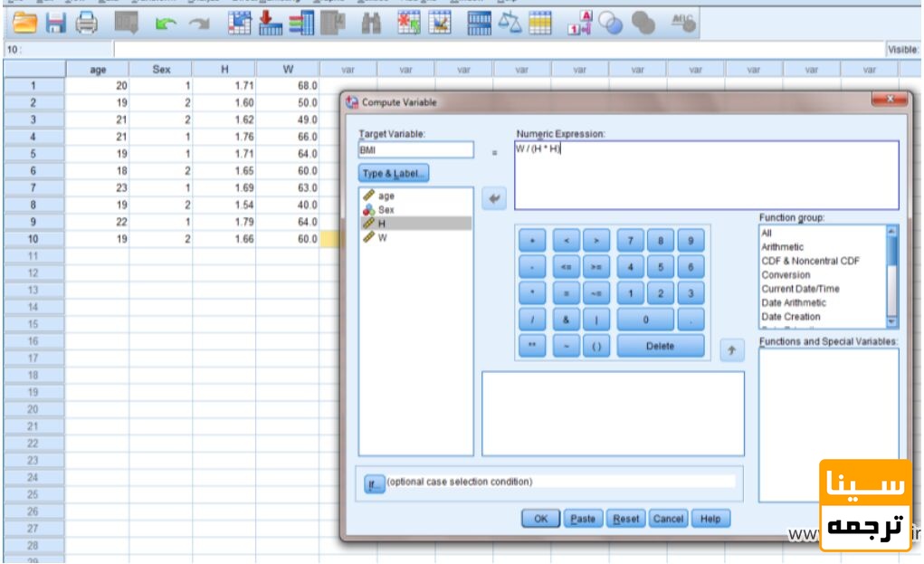Print with the printer toolbar icon
This screenshot has width=924, height=564.
(x=87, y=23)
